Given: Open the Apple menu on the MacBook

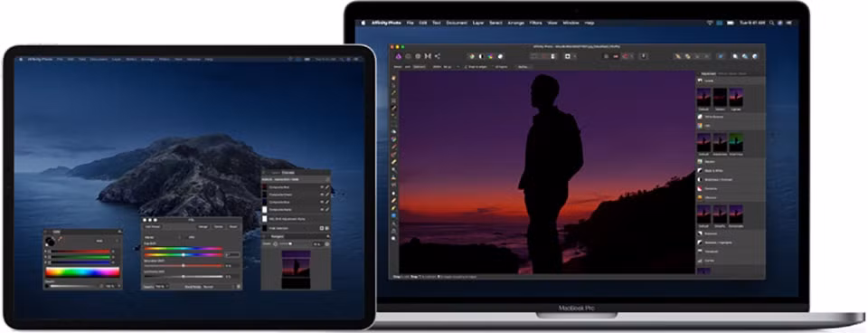Looking at the screenshot, I should pyautogui.click(x=363, y=23).
